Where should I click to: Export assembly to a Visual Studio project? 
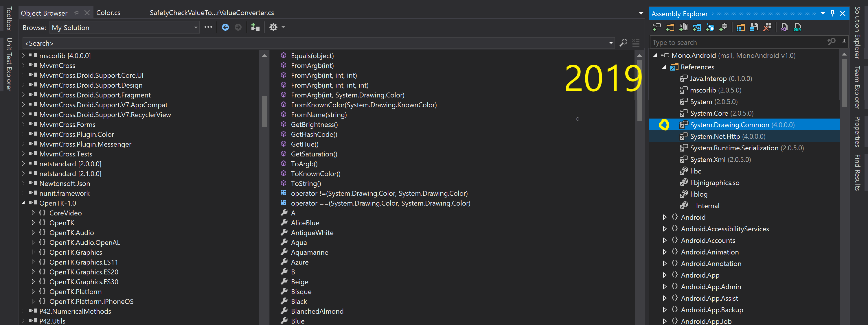[x=784, y=27]
